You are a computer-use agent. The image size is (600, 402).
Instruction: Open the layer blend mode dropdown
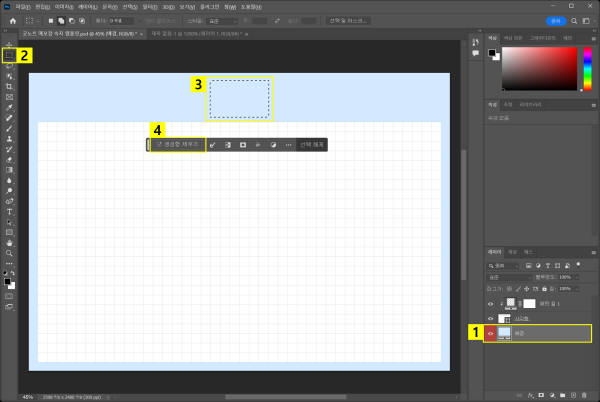[509, 277]
